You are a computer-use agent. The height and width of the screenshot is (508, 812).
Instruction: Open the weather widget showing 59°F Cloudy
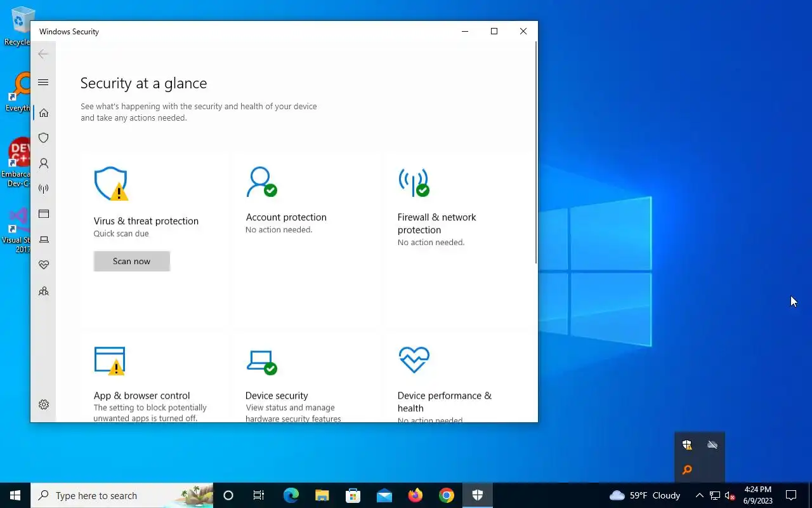(645, 495)
